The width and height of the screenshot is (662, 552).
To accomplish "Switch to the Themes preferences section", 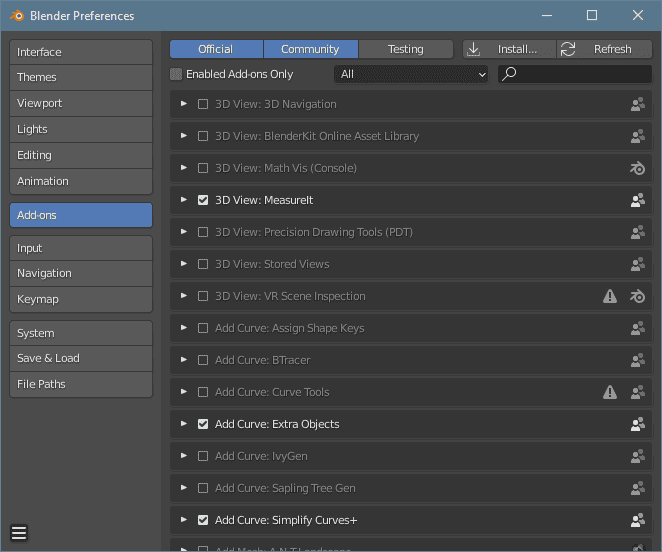I will pos(81,77).
